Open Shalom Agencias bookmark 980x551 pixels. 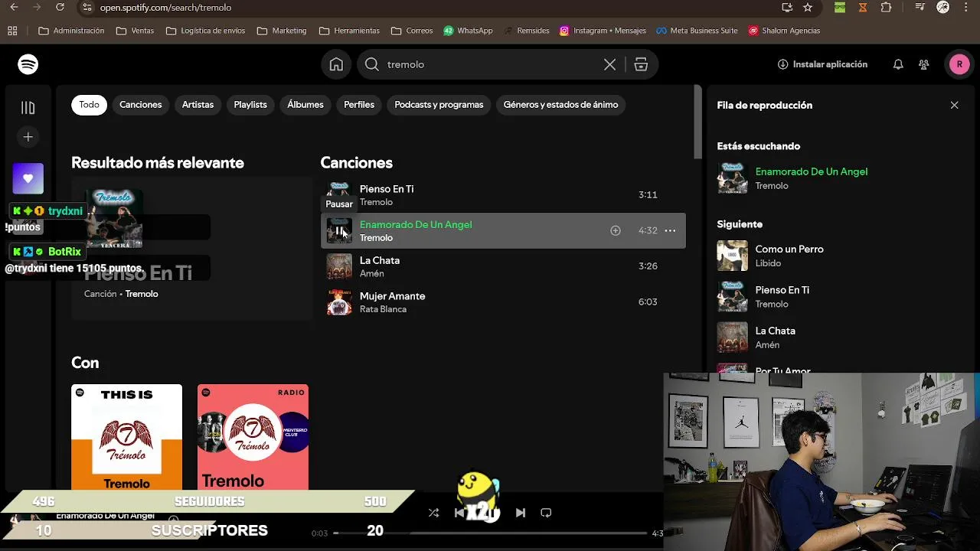(x=784, y=31)
